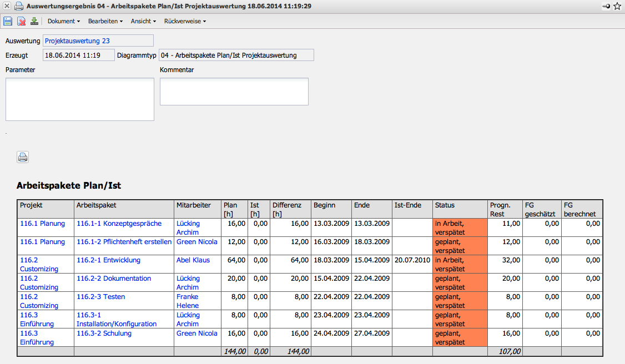Image resolution: width=625 pixels, height=364 pixels.
Task: Select work package 116.2-3 Testen
Action: coord(100,297)
